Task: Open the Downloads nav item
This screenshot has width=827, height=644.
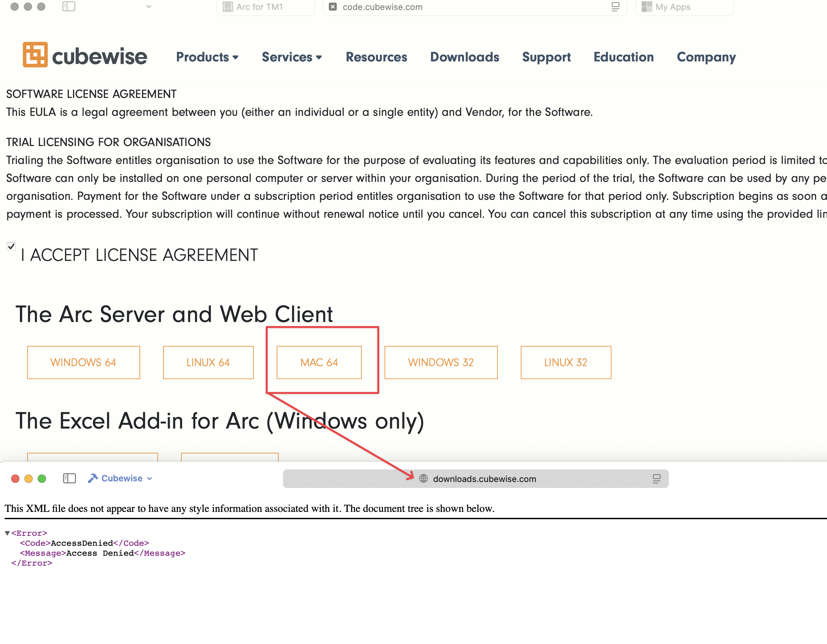Action: pos(464,57)
